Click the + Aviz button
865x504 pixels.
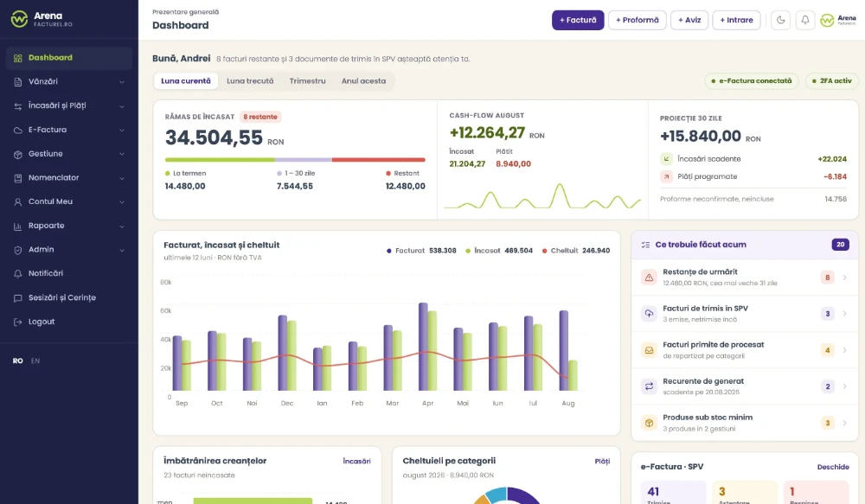pos(689,20)
